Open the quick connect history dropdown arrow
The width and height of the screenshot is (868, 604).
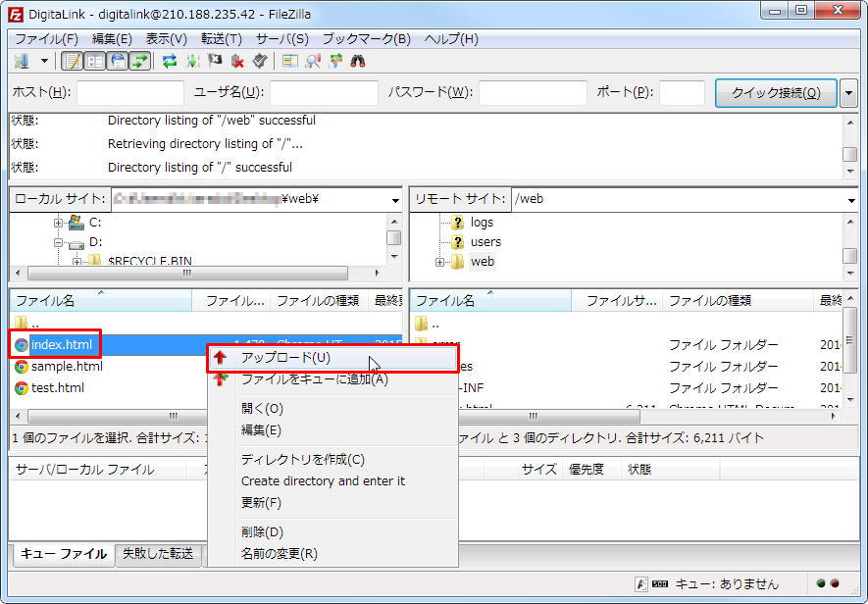point(848,93)
